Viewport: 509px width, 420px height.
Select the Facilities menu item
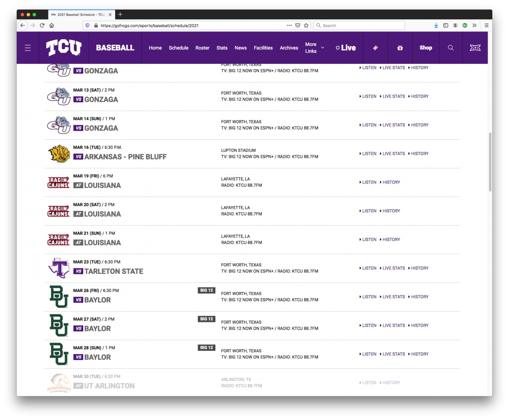point(263,48)
